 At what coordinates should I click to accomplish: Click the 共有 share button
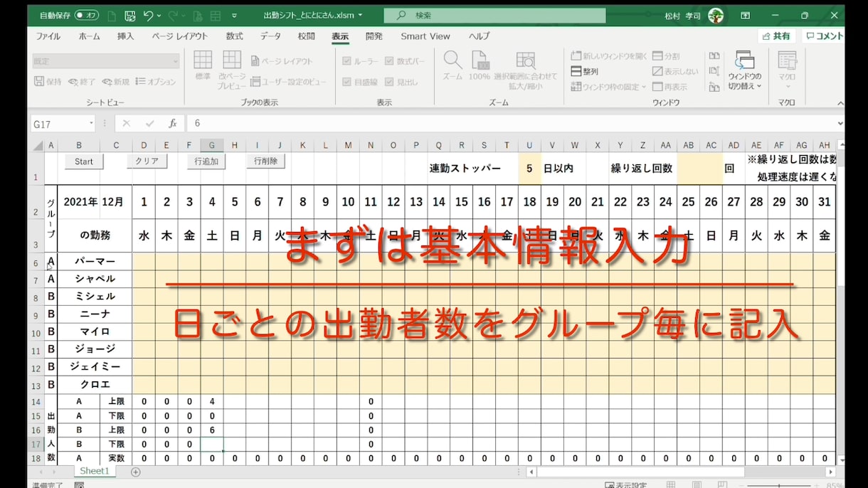[776, 36]
